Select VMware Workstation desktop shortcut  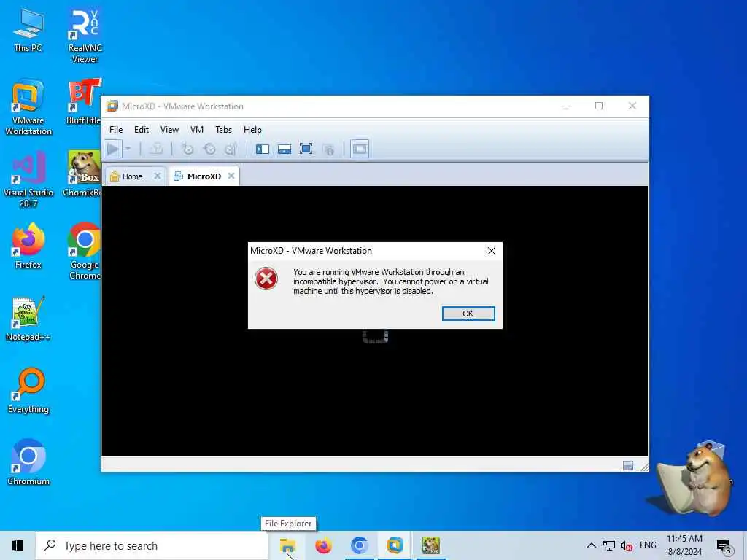click(x=28, y=107)
